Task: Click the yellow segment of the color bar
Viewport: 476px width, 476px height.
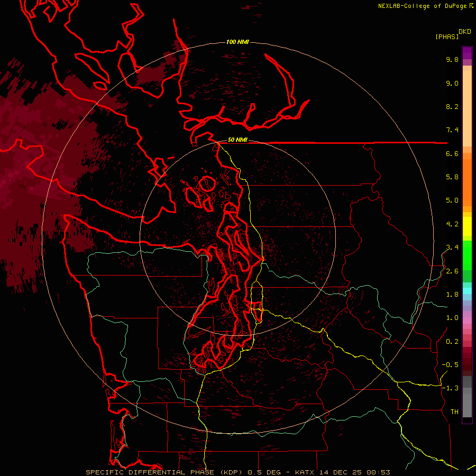Action: pos(467,226)
